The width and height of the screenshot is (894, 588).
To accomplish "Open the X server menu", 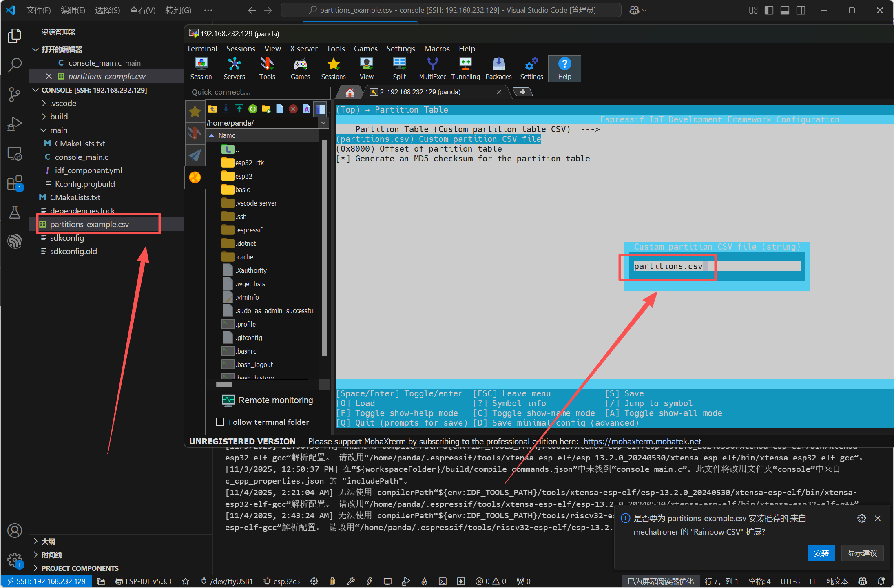I will 303,49.
